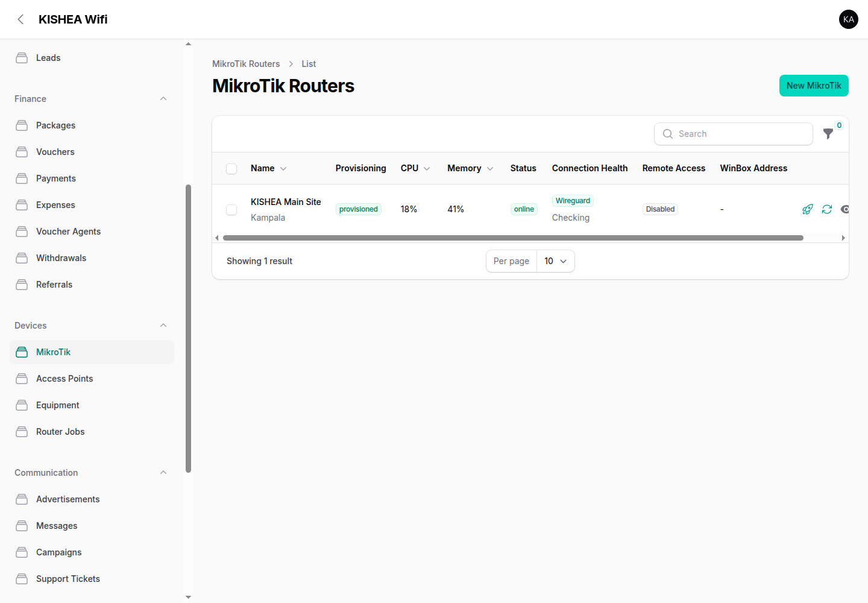This screenshot has width=868, height=603.
Task: Click the Equipment sidebar icon
Action: [22, 405]
